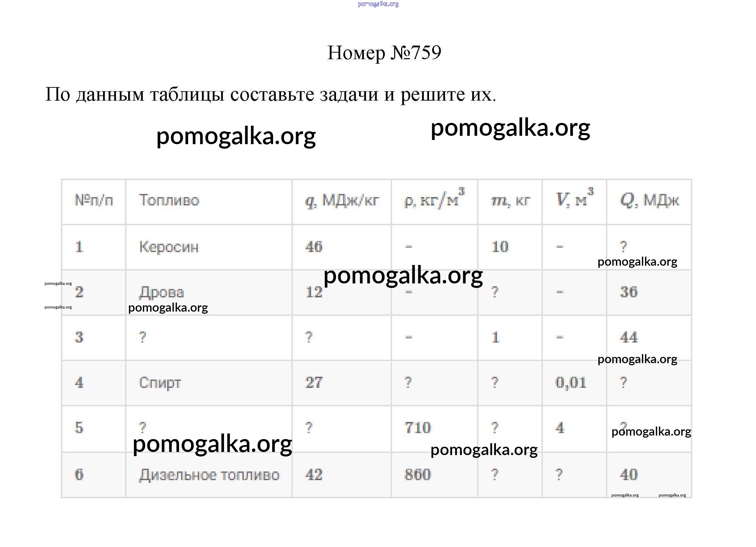Select the "Дизельное топливо" cell
This screenshot has height=547, width=756.
(x=209, y=475)
